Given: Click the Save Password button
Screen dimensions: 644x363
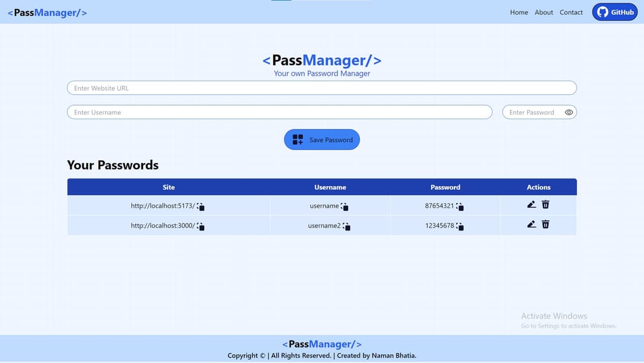Looking at the screenshot, I should 321,139.
